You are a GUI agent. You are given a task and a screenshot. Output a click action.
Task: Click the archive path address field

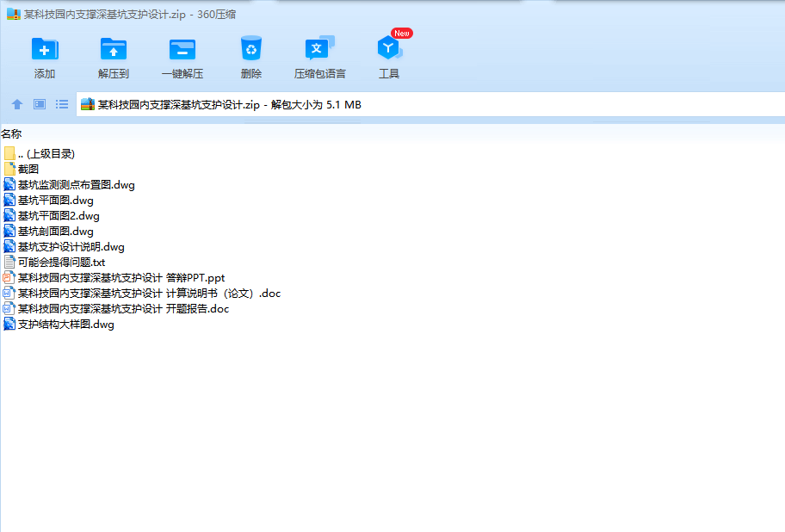tap(430, 104)
